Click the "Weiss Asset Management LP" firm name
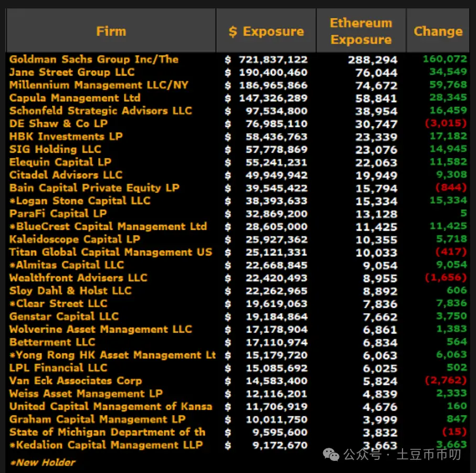This screenshot has height=473, width=476. click(x=86, y=393)
